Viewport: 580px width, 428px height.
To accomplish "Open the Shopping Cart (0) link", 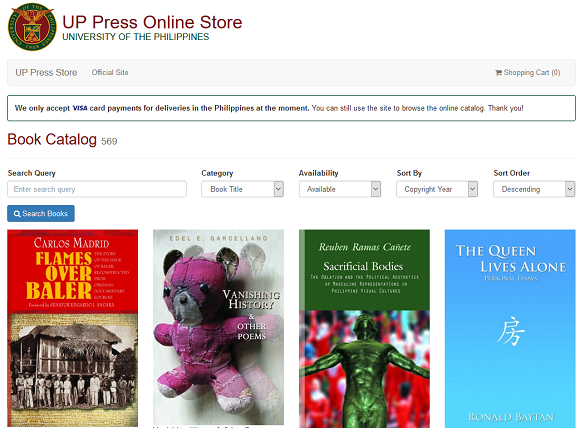I will tap(527, 73).
